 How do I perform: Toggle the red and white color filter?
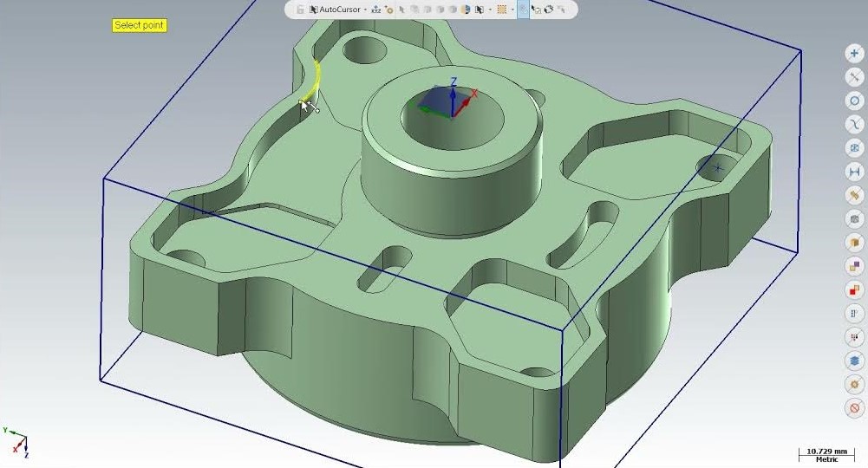pos(854,290)
